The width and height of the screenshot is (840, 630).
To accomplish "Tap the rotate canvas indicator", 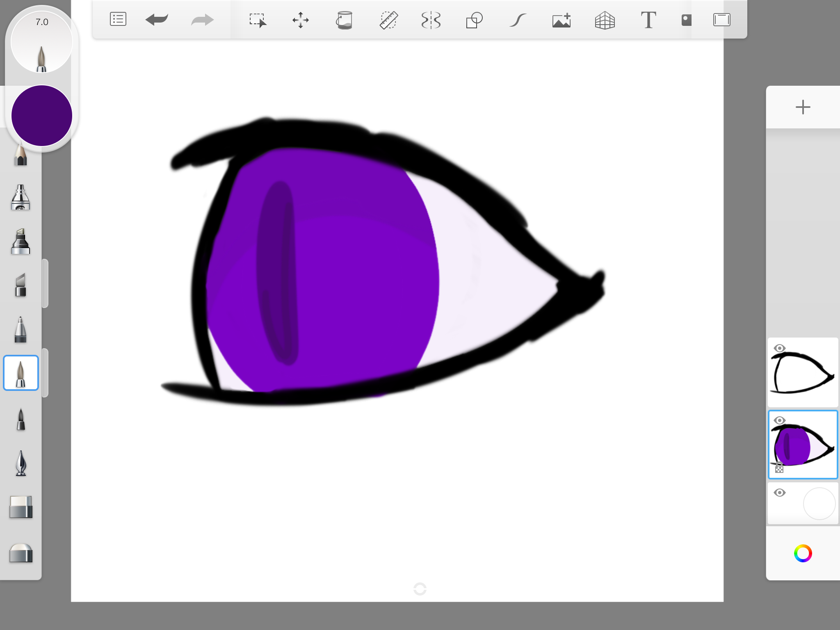I will click(x=420, y=589).
